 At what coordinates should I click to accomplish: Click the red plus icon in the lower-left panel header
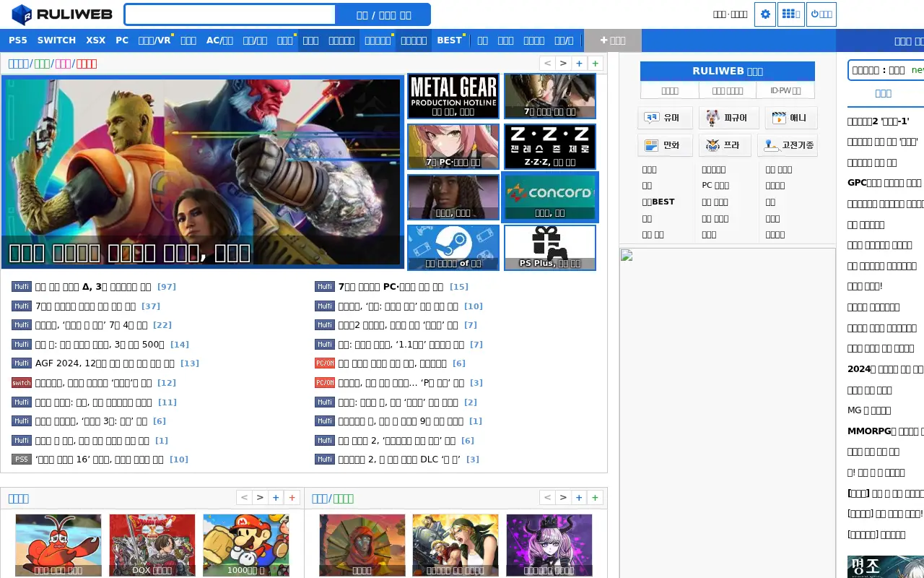tap(292, 498)
